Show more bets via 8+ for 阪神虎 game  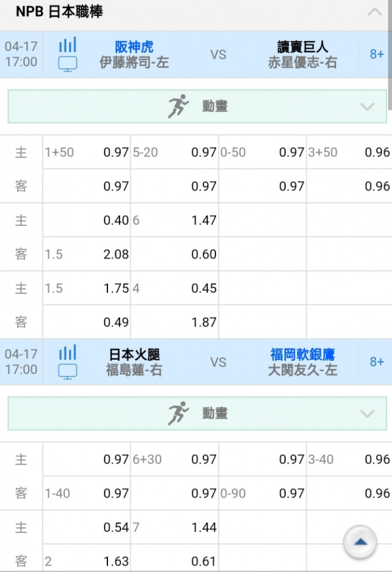tap(377, 54)
